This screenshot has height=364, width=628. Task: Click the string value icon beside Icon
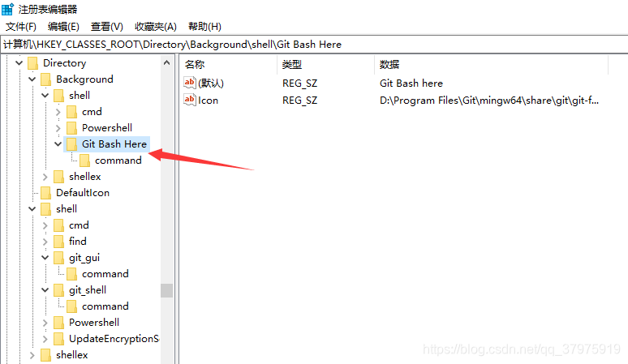[x=189, y=100]
